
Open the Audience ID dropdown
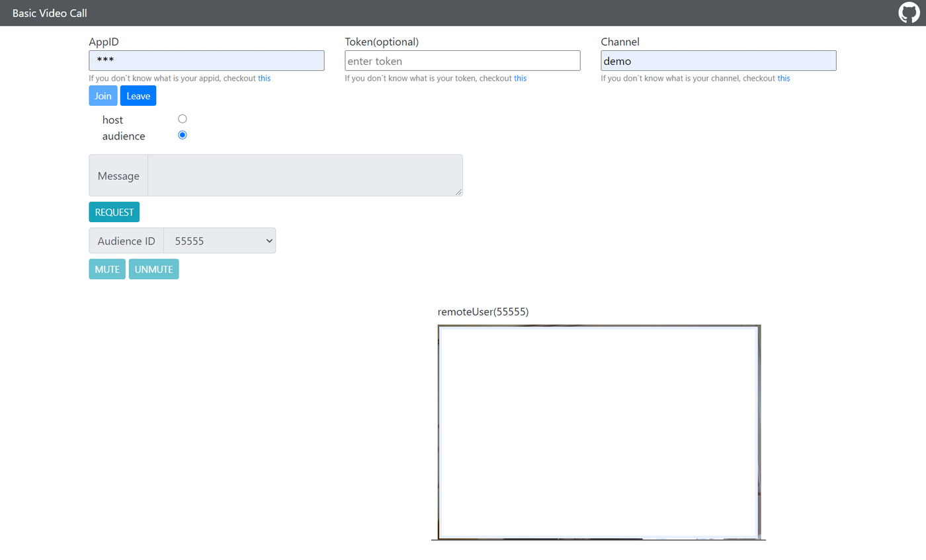click(220, 241)
